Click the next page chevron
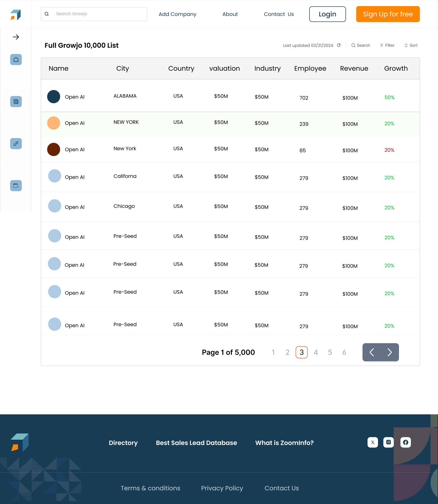Viewport: 438px width, 504px height. pos(390,352)
